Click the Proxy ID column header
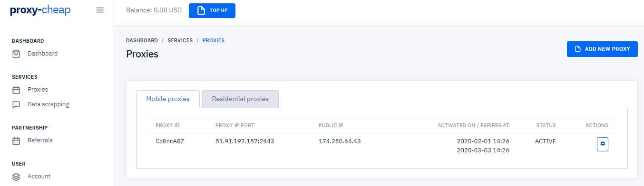 167,126
